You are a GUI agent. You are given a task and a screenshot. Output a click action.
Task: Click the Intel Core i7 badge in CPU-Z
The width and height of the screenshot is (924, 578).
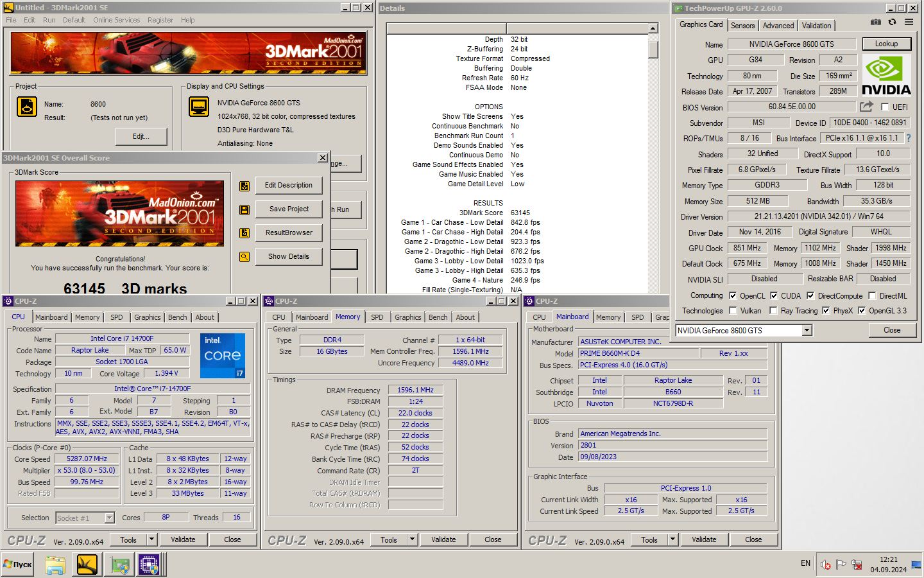coord(223,355)
